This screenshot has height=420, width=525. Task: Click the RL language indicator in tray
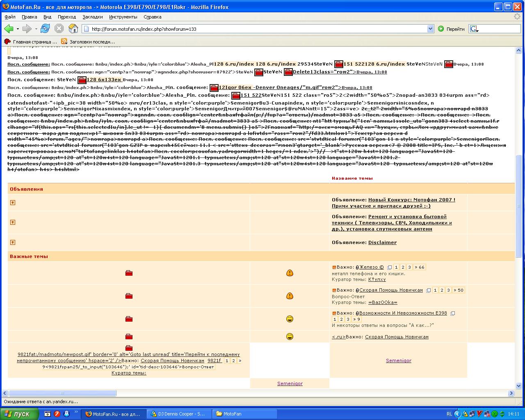pos(449,414)
